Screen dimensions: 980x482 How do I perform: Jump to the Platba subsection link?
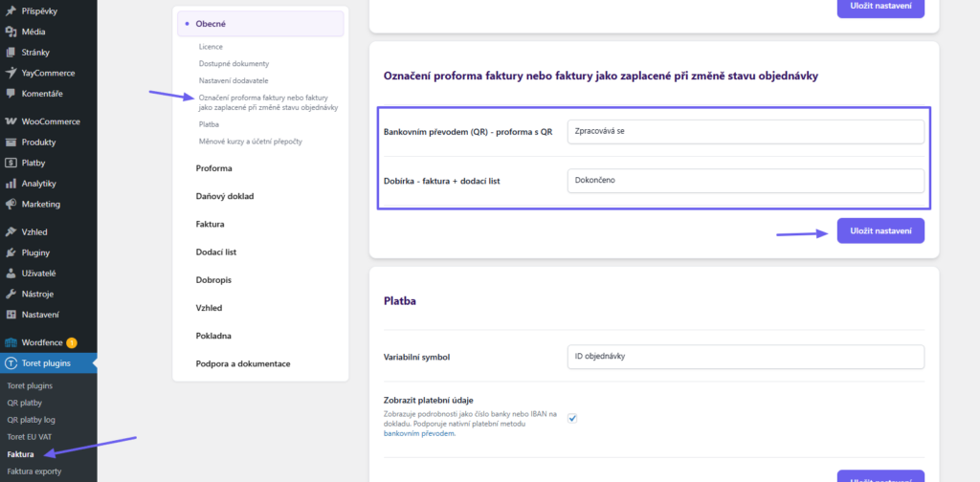[x=209, y=124]
